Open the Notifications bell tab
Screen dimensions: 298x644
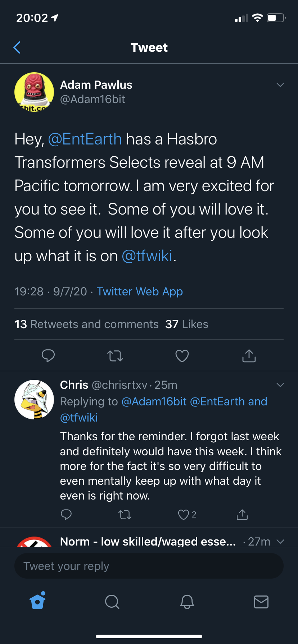(x=187, y=601)
